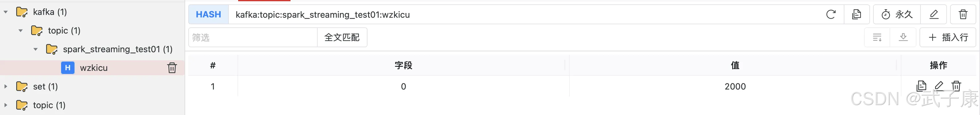Collapse the kafka folder
The image size is (980, 115).
(6, 12)
